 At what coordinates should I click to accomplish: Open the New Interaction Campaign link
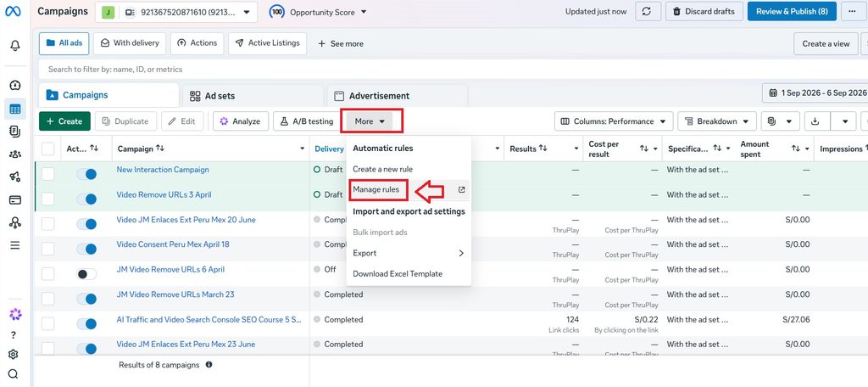click(x=163, y=170)
